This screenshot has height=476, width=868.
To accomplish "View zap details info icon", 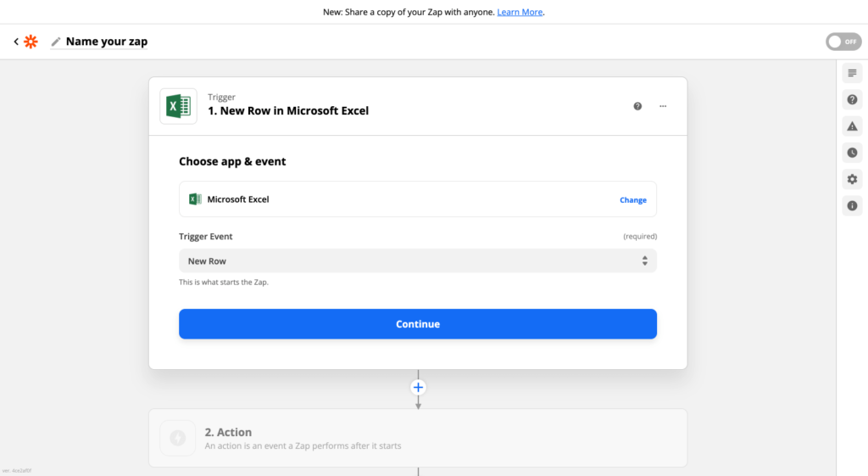I will point(852,205).
